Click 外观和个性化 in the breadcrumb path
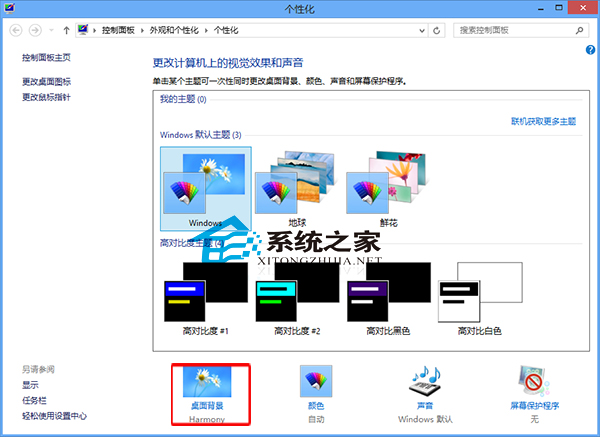Screen dimensions: 600x437 [178, 31]
